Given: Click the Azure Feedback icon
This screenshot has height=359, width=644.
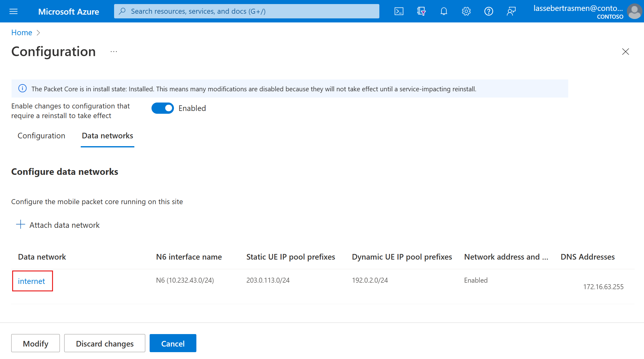Looking at the screenshot, I should pos(509,11).
